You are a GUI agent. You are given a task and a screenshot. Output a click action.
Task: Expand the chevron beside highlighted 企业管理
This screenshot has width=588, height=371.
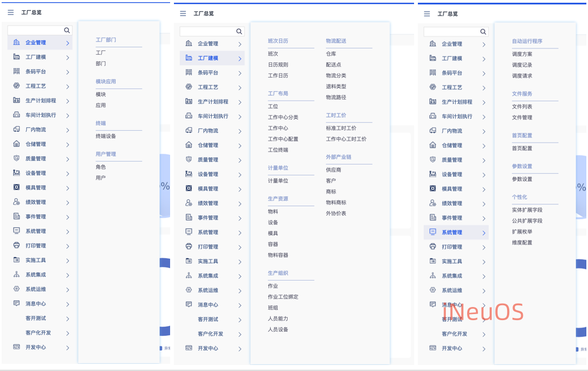click(x=67, y=43)
